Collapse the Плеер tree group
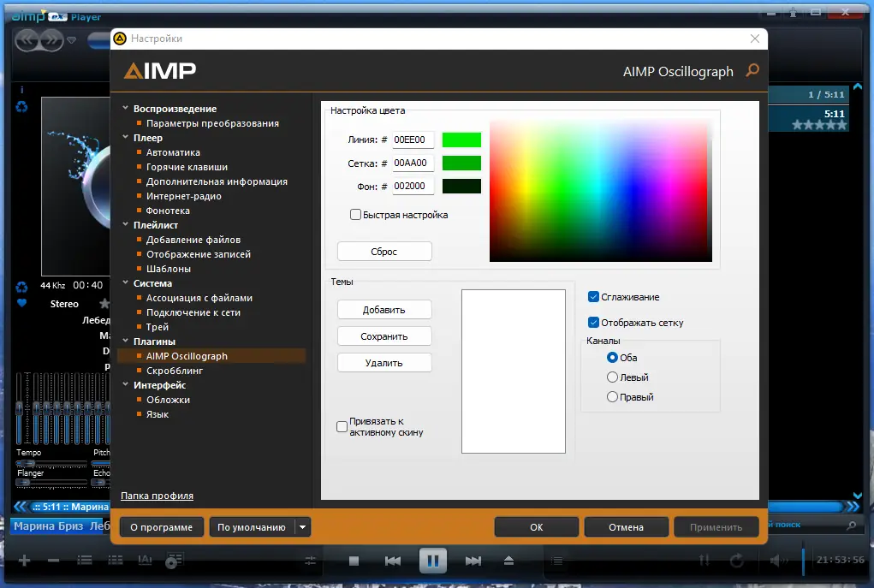The height and width of the screenshot is (588, 874). (126, 137)
